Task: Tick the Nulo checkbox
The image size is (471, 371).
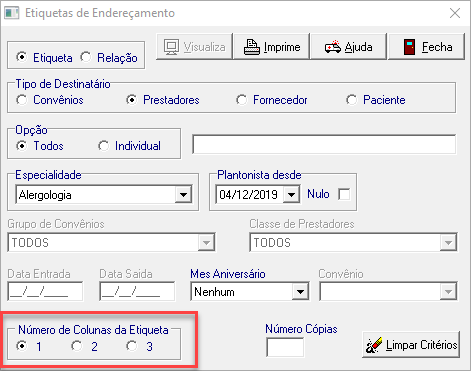Action: [x=344, y=194]
